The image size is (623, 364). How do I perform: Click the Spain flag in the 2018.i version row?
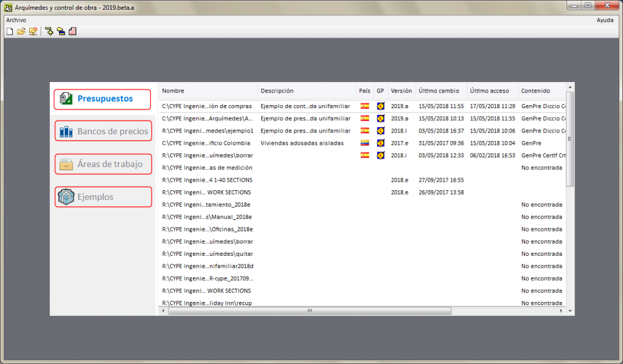coord(365,155)
